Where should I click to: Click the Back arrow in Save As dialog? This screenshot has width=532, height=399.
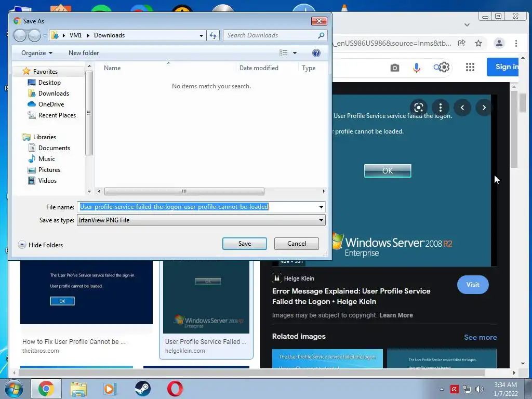(20, 35)
